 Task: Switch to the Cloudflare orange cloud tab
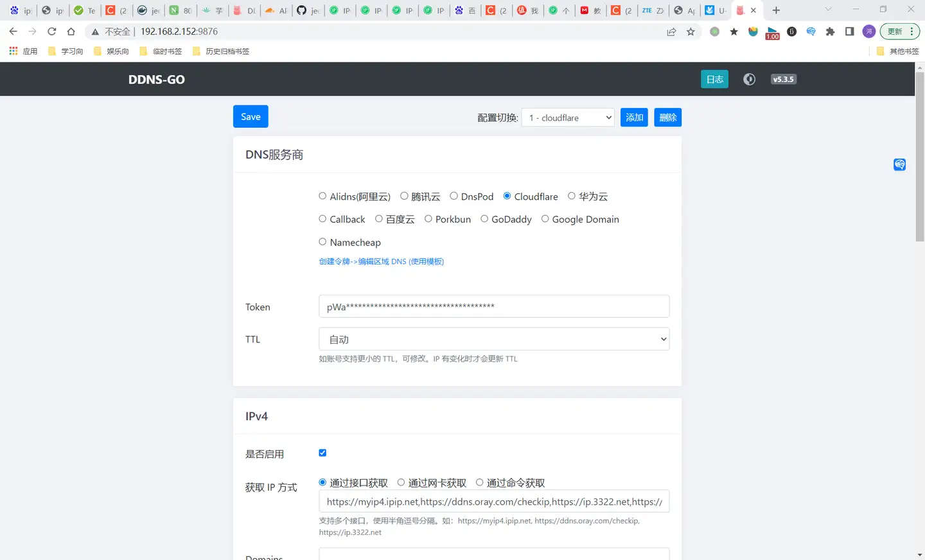tap(277, 10)
